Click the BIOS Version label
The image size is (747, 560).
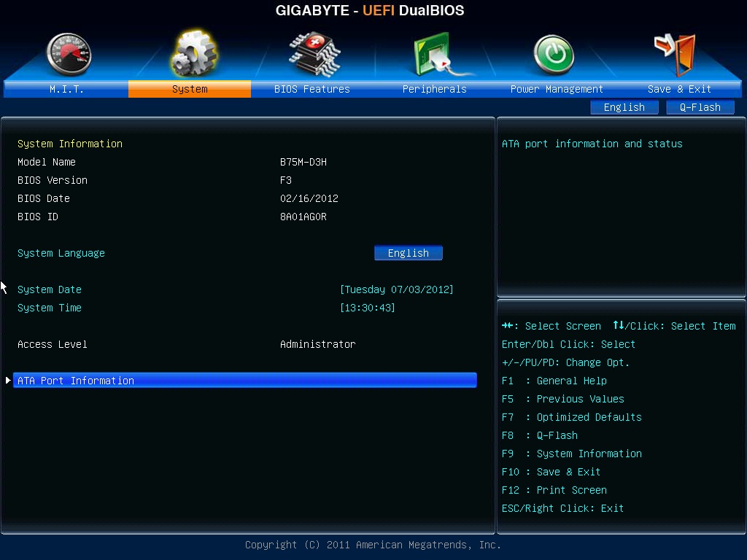53,180
